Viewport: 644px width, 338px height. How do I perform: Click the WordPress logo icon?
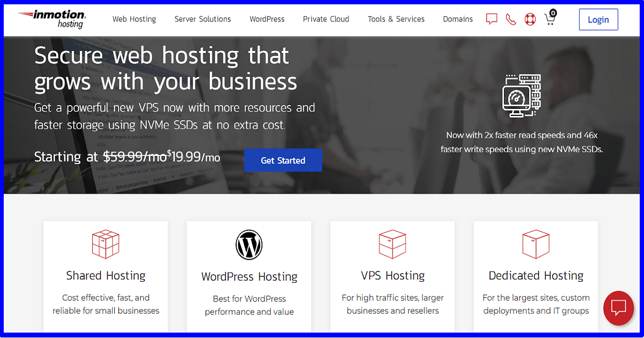[x=249, y=245]
